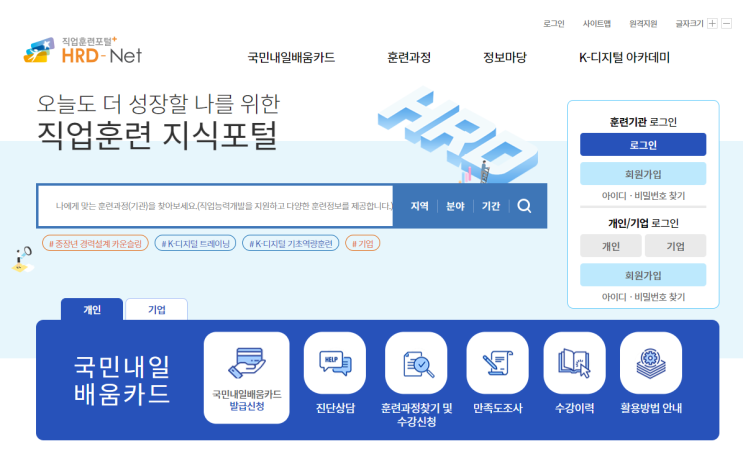Screen dimensions: 743x449
Task: Select the #중장년 경력설계 카운슬링 tag
Action: coord(95,243)
